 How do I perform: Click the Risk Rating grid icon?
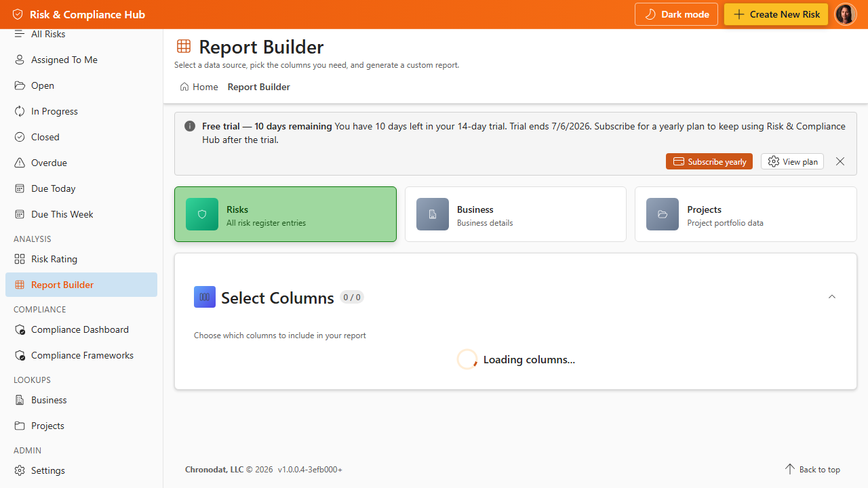[20, 259]
